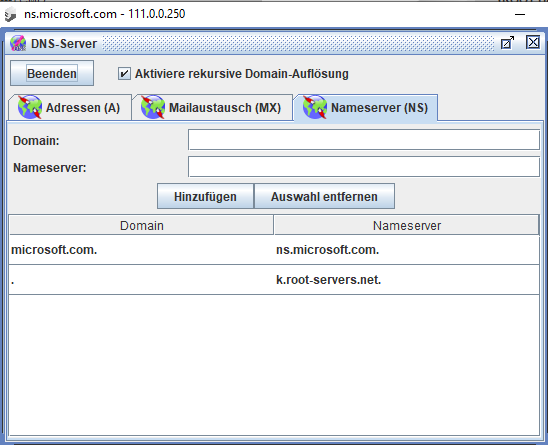Click the globe icon on Nameserver (NS) tab
This screenshot has height=445, width=548.
pyautogui.click(x=315, y=107)
